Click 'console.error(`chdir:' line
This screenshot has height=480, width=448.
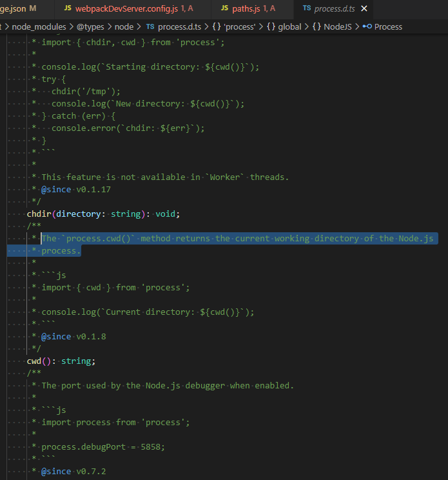click(x=128, y=128)
